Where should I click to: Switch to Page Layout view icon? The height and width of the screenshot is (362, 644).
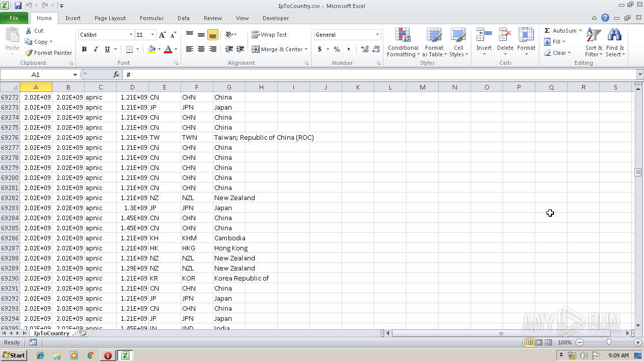(x=539, y=342)
